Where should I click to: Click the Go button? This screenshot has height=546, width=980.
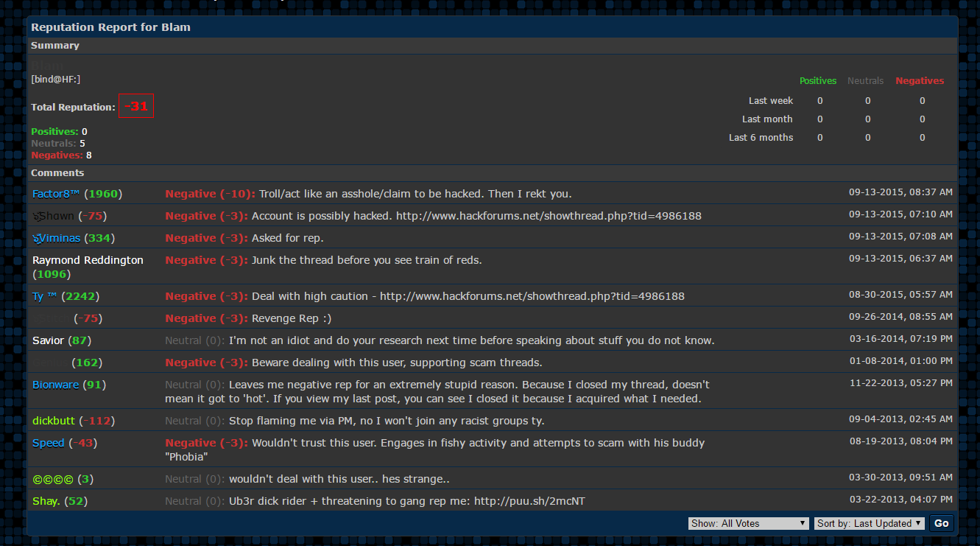[x=941, y=523]
